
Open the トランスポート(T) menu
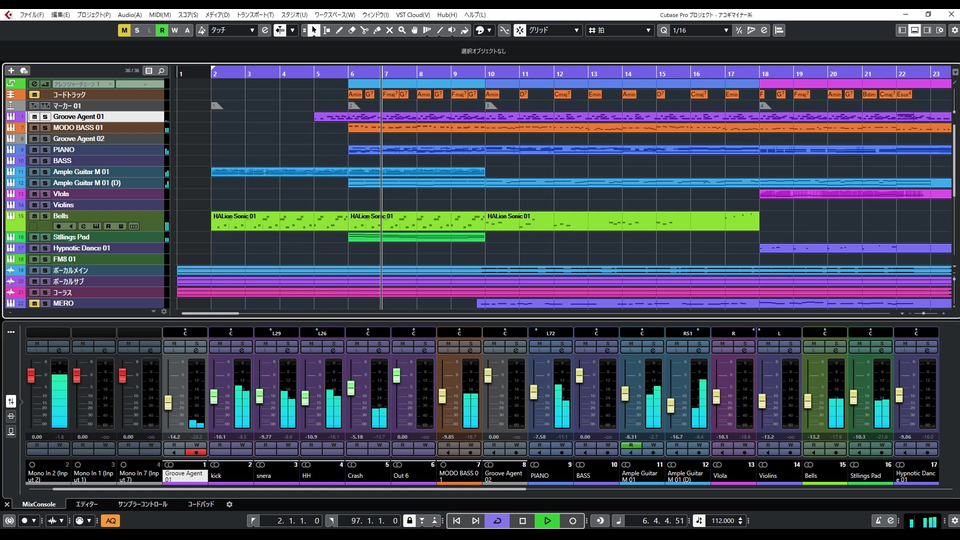point(256,15)
